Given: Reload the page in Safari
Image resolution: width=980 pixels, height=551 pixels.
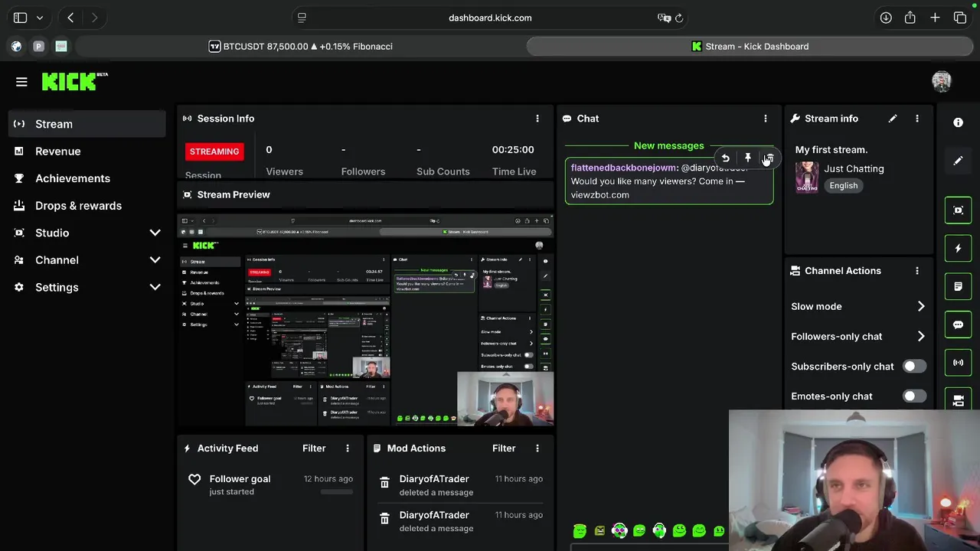Looking at the screenshot, I should pyautogui.click(x=678, y=18).
